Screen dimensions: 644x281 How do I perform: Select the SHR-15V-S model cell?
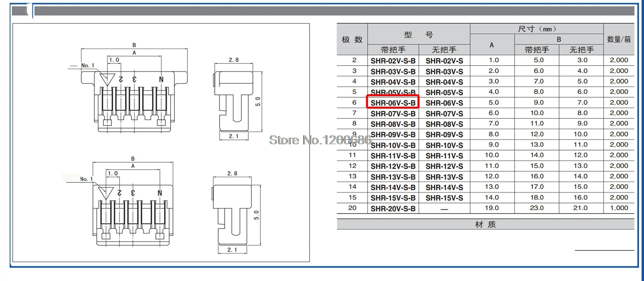[444, 198]
